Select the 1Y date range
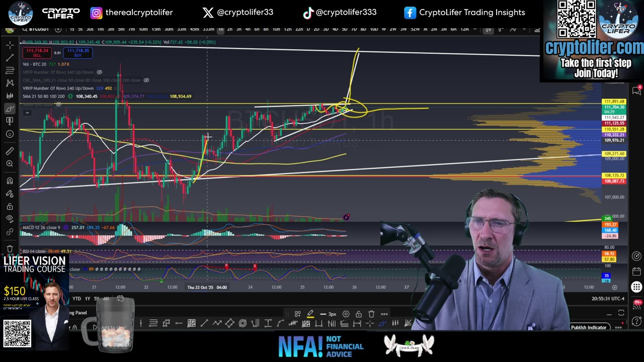The width and height of the screenshot is (644, 362). 88,299
